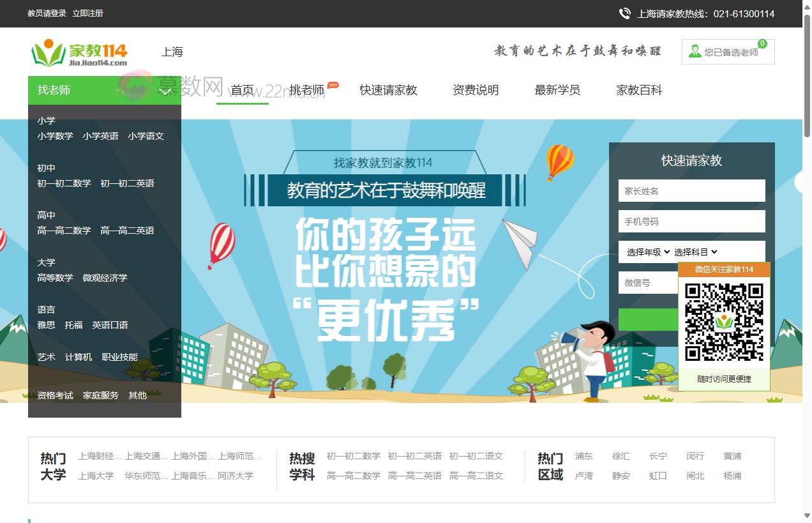
Task: Open the 快速请家教 menu item
Action: coord(387,91)
